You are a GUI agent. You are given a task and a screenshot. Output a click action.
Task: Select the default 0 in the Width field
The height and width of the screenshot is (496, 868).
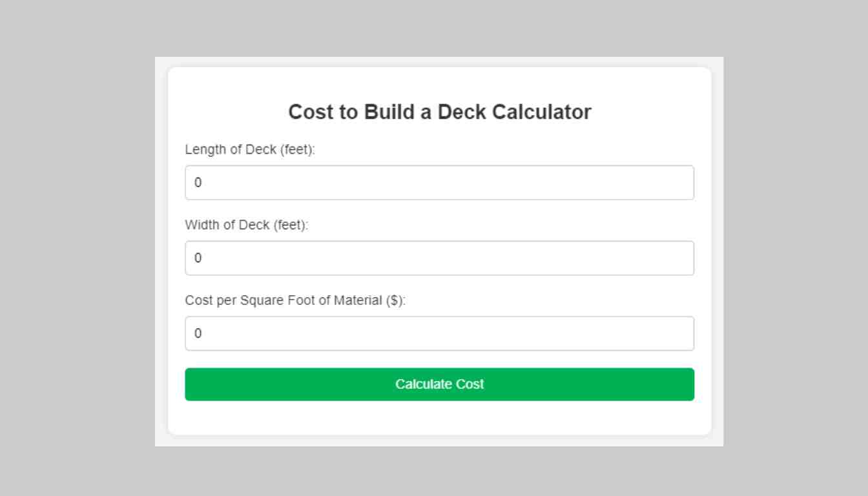tap(198, 258)
